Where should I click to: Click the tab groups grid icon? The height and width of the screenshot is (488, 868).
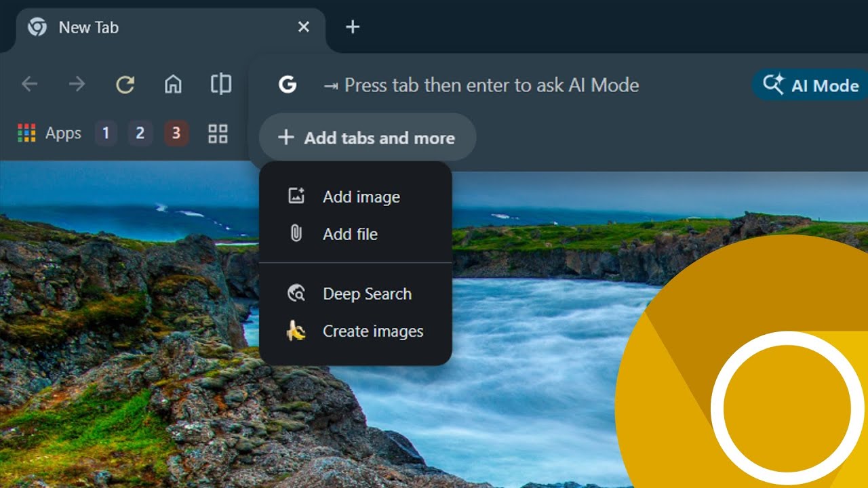(x=218, y=134)
